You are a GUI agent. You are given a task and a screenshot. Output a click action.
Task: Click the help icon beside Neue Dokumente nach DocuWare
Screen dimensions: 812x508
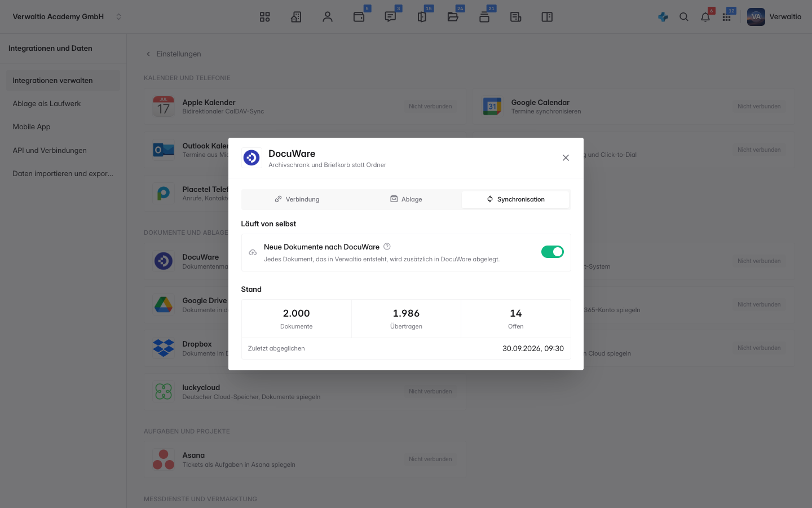point(387,247)
